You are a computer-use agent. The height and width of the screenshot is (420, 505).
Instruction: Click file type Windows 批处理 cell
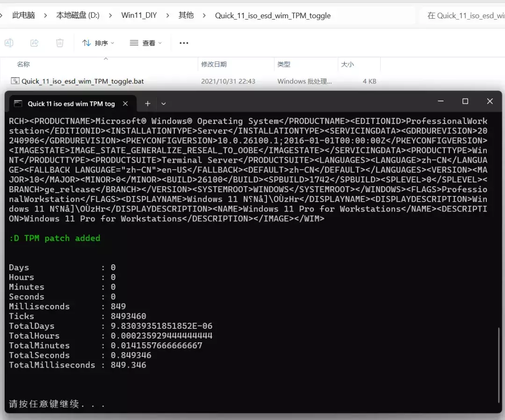click(304, 81)
